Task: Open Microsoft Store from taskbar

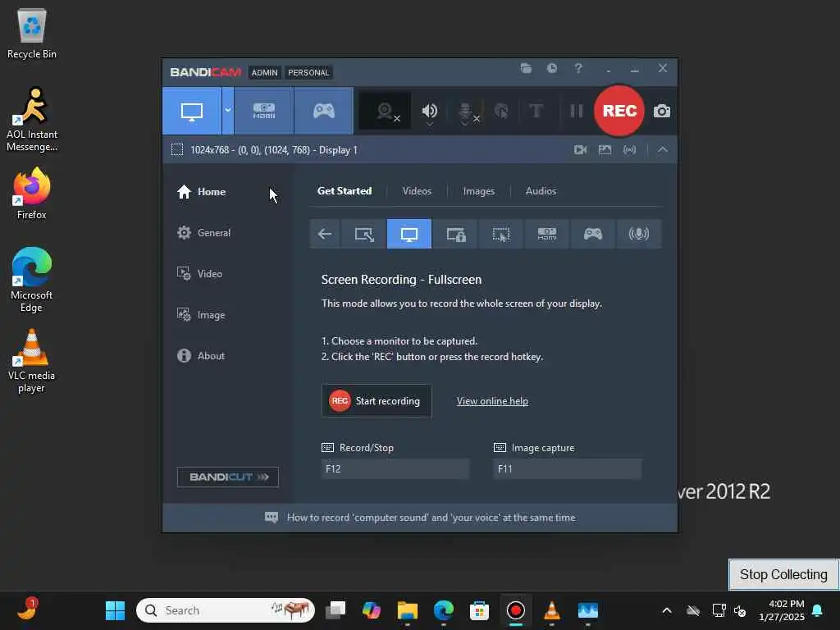Action: pyautogui.click(x=479, y=610)
